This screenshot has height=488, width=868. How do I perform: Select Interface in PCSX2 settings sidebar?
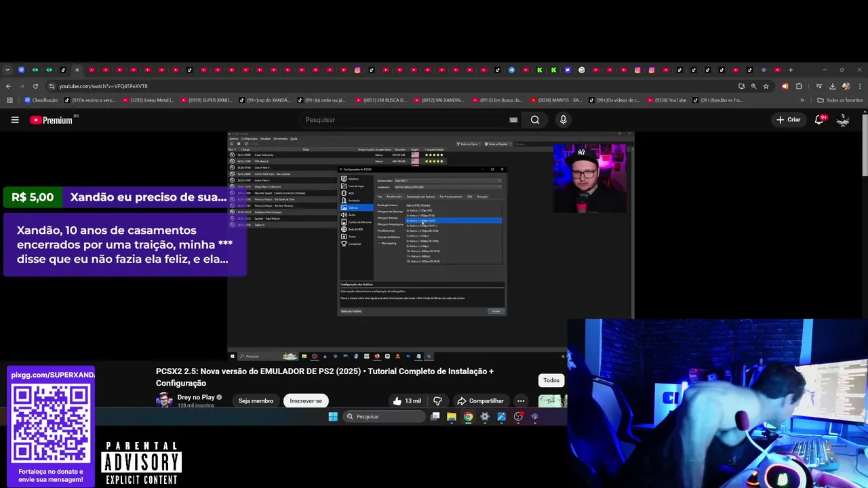[x=355, y=179]
